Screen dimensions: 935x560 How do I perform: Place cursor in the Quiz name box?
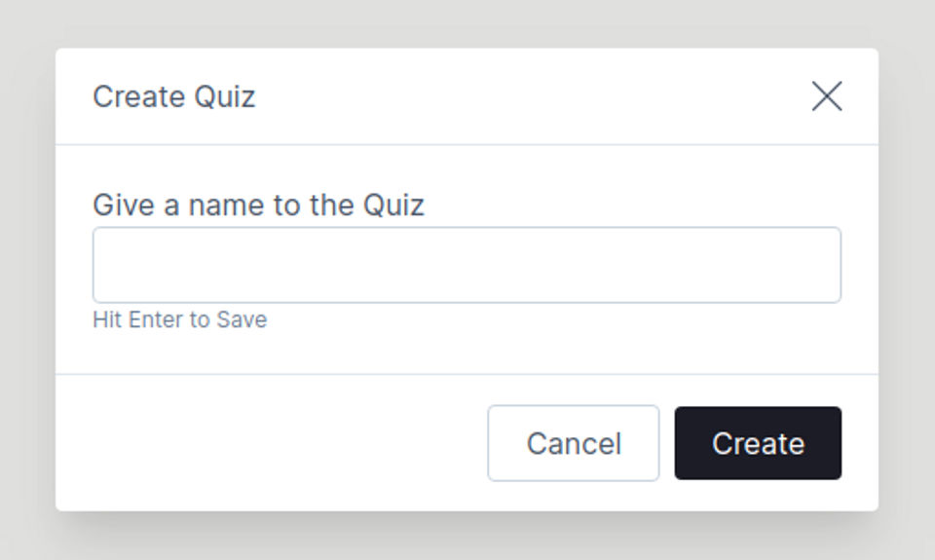(x=467, y=265)
